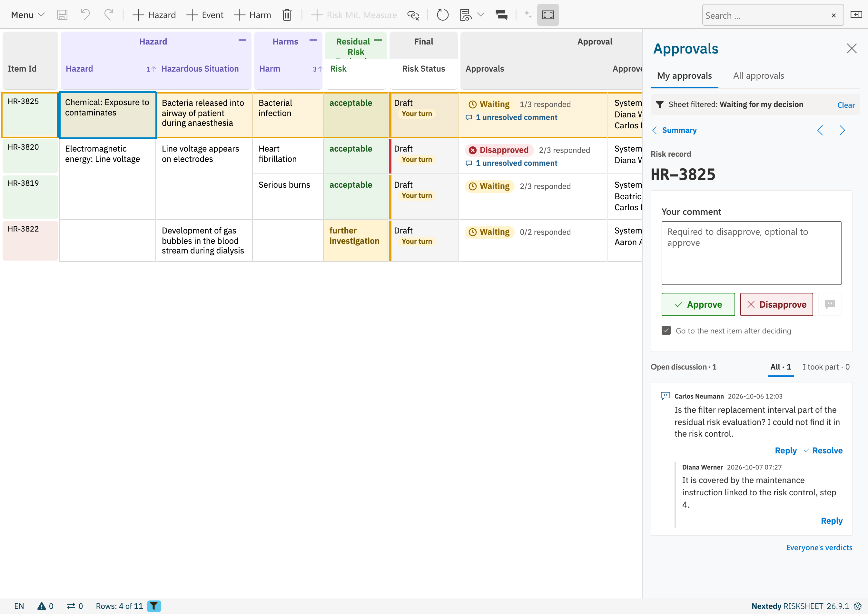Expand the export options dropdown arrow
The image size is (868, 614).
pyautogui.click(x=480, y=15)
